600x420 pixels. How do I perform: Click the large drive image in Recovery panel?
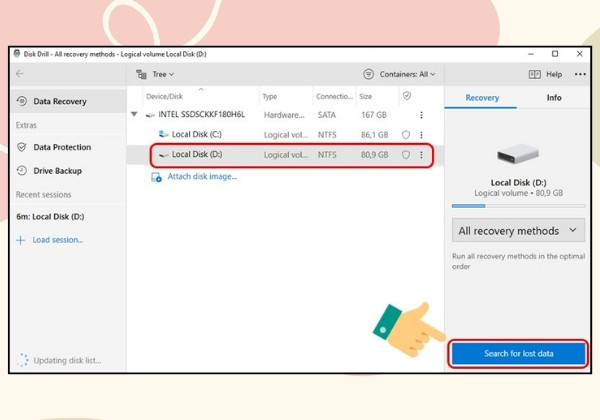point(518,154)
